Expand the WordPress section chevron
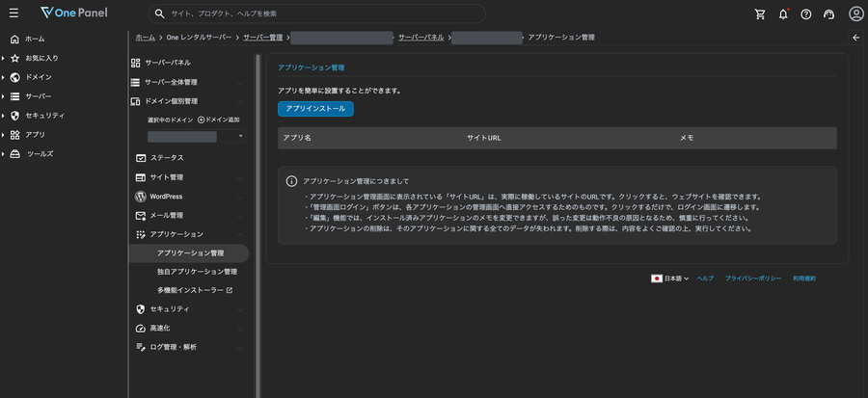This screenshot has width=868, height=398. coord(240,197)
